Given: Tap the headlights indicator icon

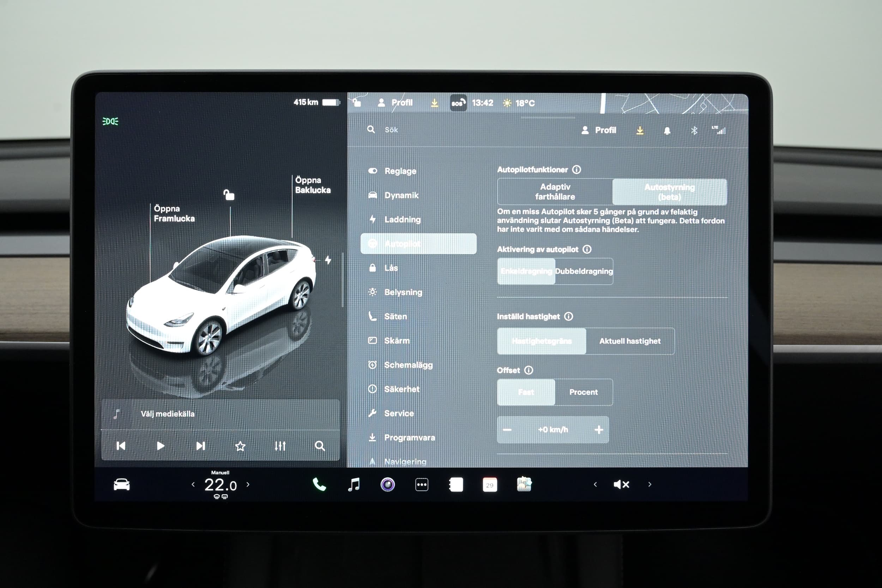Looking at the screenshot, I should 110,121.
